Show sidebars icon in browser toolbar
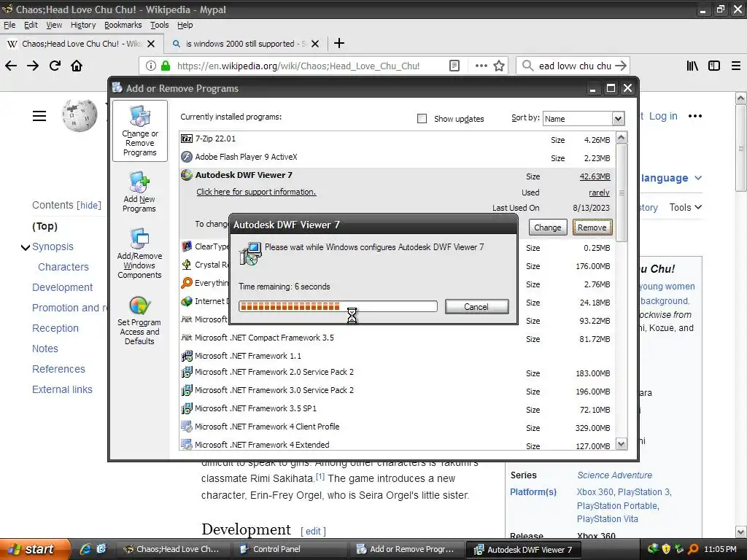The image size is (747, 560). pos(714,66)
